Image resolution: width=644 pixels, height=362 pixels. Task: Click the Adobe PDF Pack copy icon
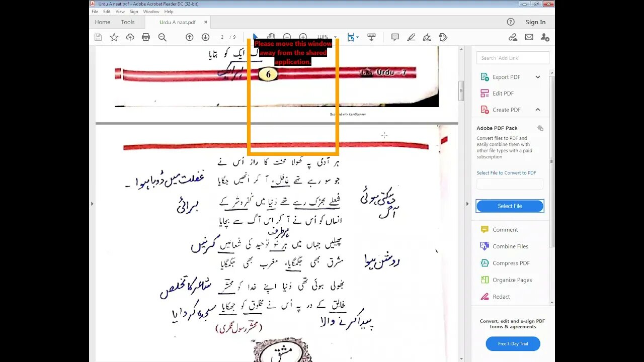(x=540, y=128)
